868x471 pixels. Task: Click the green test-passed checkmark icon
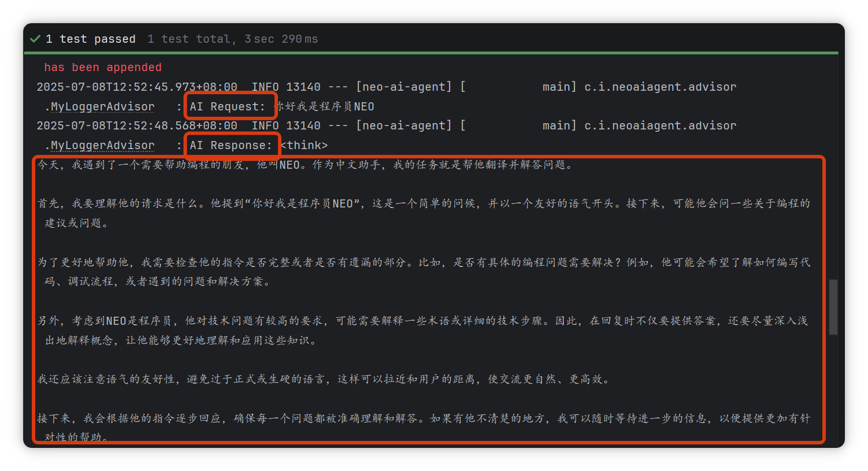(x=35, y=39)
